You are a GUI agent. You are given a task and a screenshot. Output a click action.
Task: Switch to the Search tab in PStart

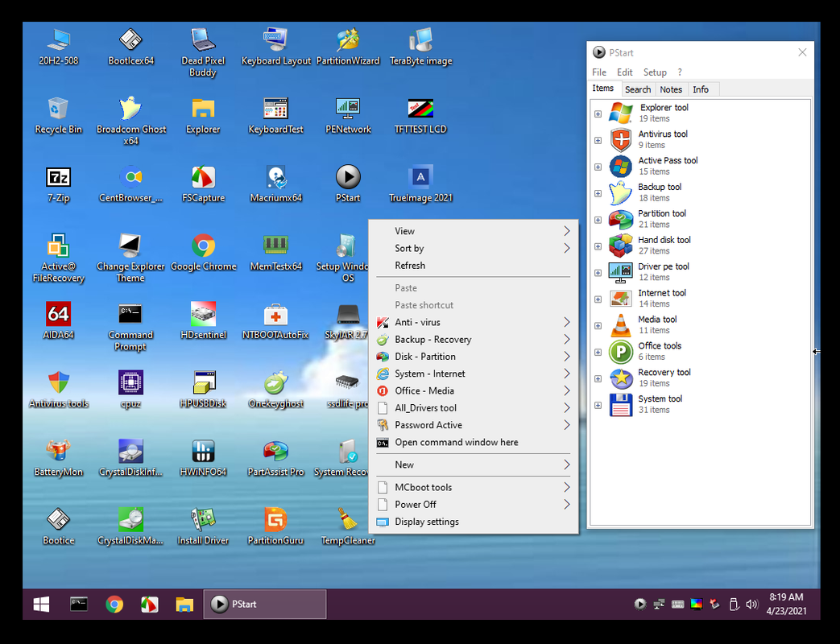coord(638,89)
